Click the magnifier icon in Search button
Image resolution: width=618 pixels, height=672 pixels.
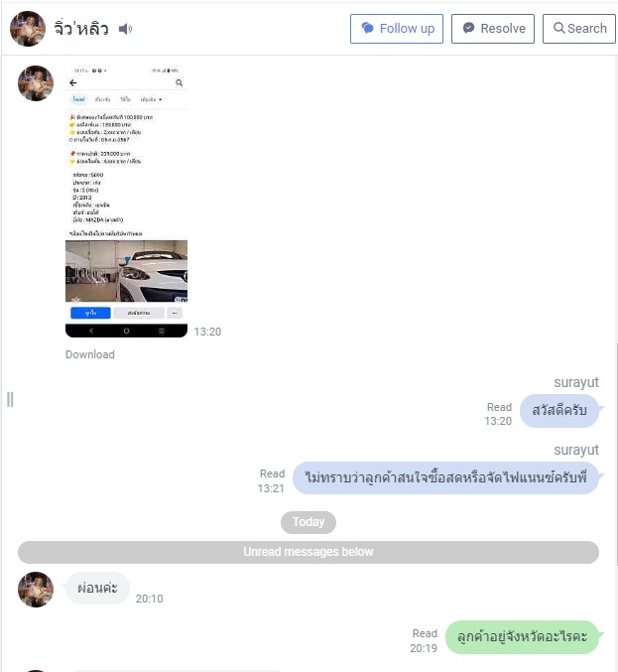[558, 28]
